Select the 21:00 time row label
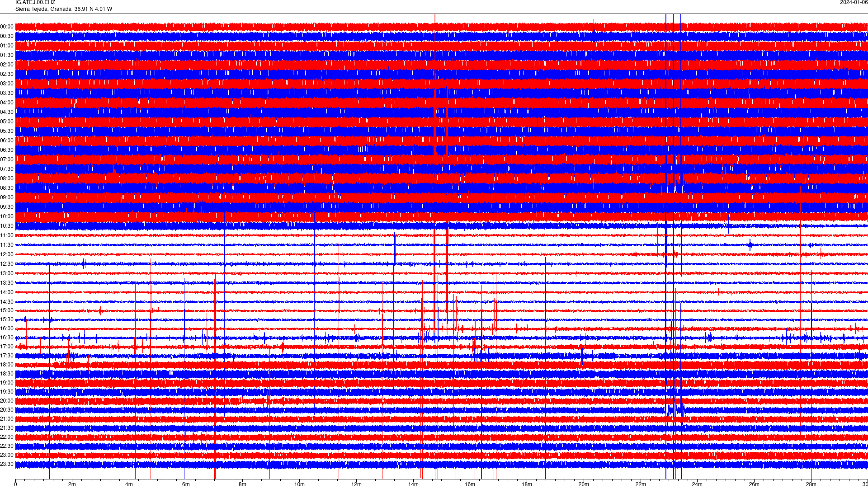 tap(7, 419)
